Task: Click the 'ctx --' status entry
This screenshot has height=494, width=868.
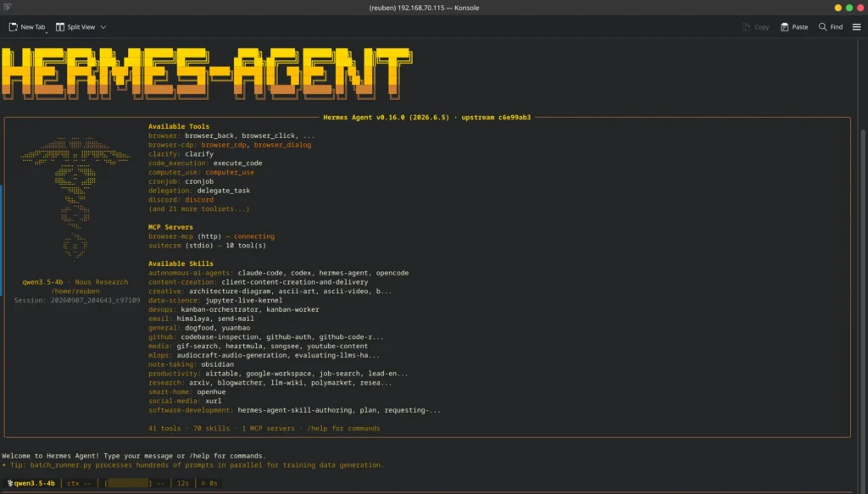Action: (79, 483)
